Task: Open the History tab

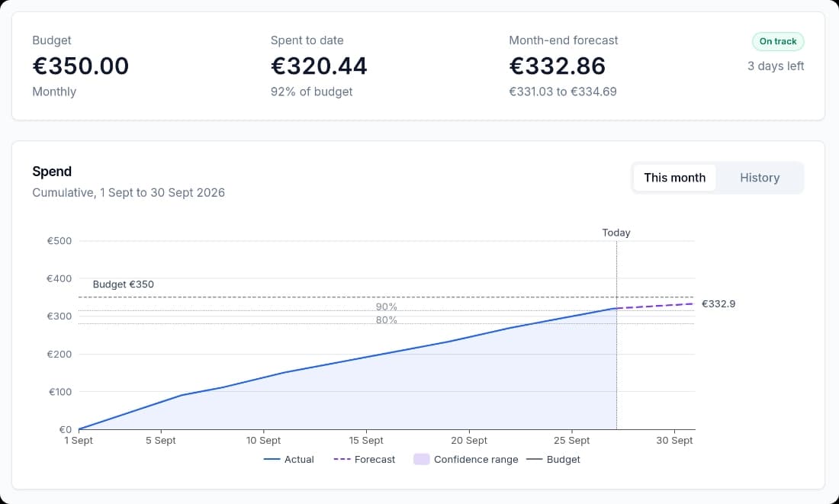Action: 759,178
